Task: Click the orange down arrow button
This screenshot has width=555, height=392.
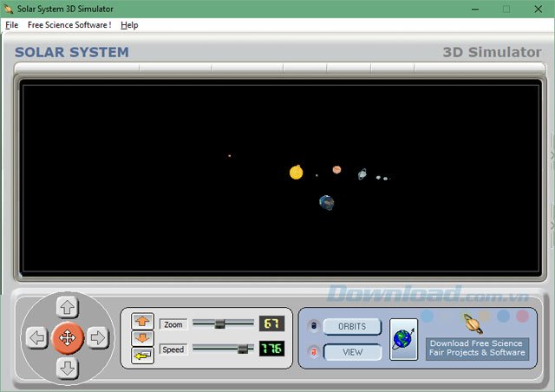Action: point(142,338)
